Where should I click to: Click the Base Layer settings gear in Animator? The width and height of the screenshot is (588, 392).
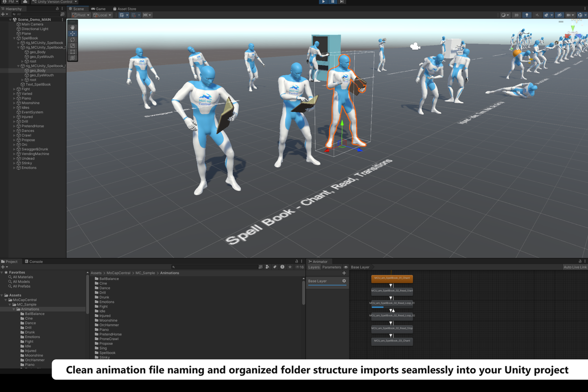[x=344, y=281]
